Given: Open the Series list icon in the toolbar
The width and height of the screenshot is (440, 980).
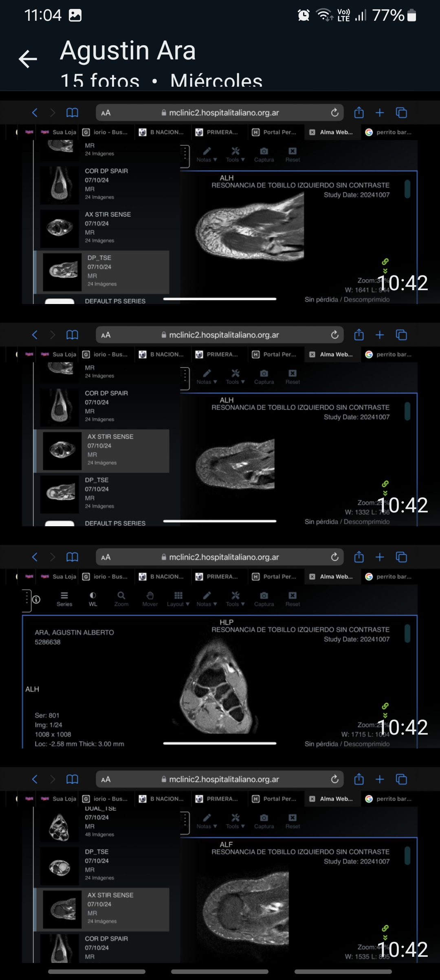Looking at the screenshot, I should (x=64, y=599).
